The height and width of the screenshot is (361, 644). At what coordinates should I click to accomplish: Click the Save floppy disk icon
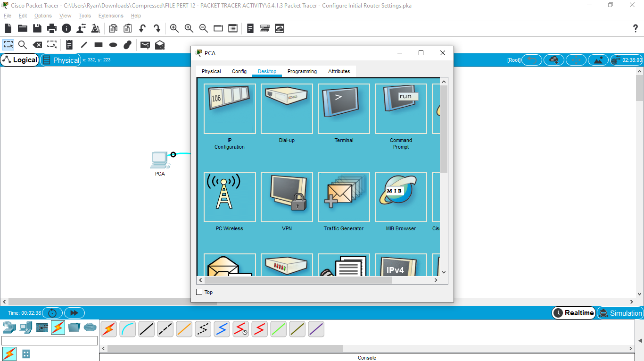click(37, 28)
